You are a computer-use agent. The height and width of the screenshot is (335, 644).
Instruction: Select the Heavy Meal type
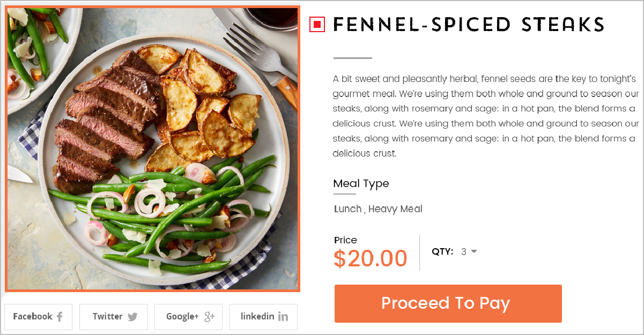[395, 209]
